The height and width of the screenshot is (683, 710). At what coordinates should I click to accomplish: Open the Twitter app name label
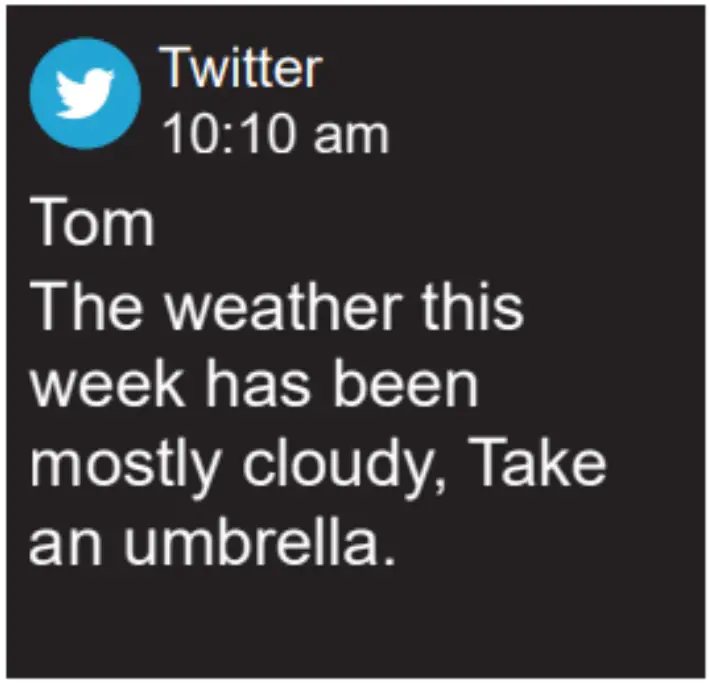click(241, 69)
